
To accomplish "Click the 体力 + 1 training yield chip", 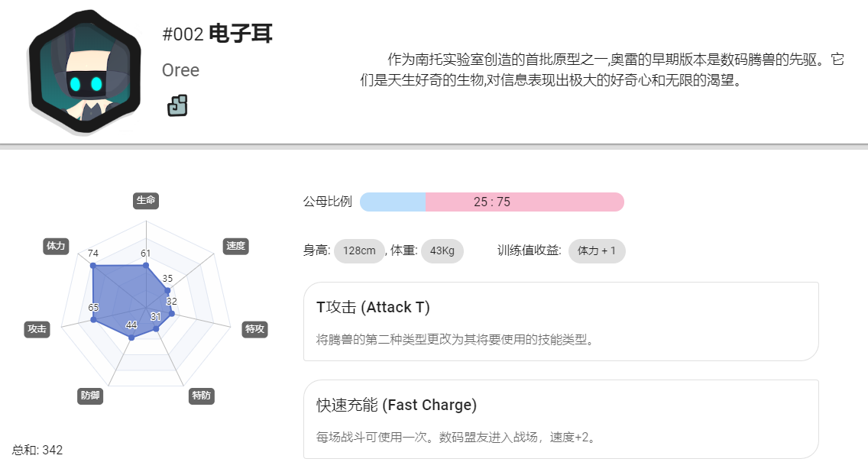I will pos(597,250).
